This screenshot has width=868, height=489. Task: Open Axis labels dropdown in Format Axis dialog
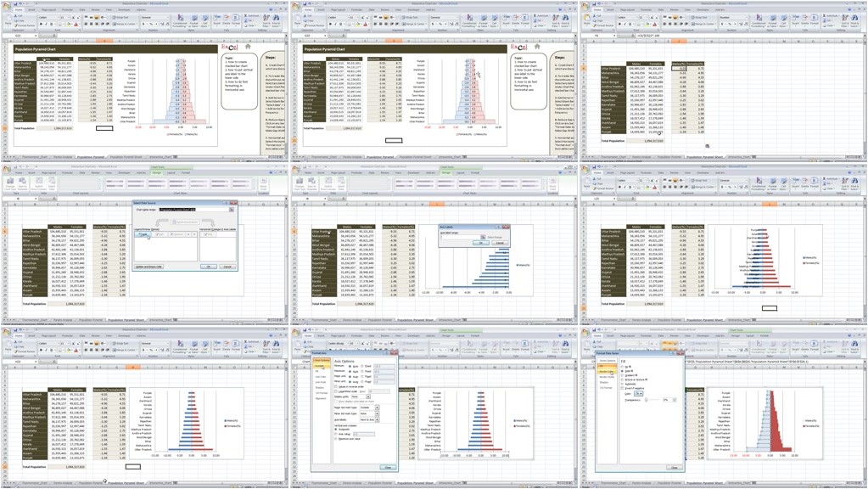377,419
